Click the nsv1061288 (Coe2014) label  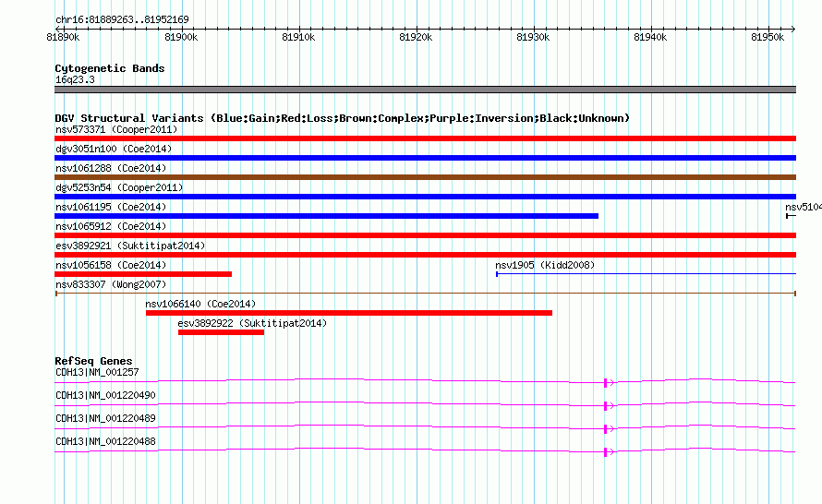(x=111, y=168)
